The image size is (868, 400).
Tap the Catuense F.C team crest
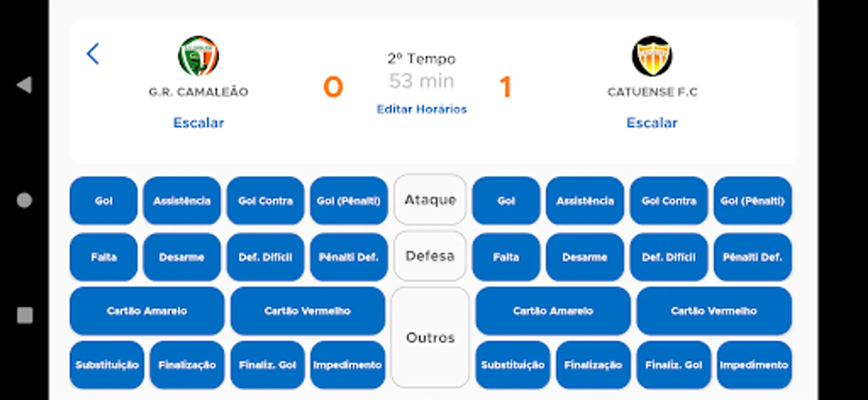click(652, 56)
